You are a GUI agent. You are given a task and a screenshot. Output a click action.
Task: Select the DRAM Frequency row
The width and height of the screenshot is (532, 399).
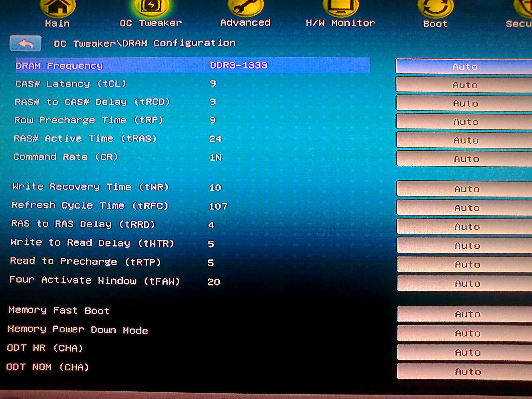(x=192, y=65)
